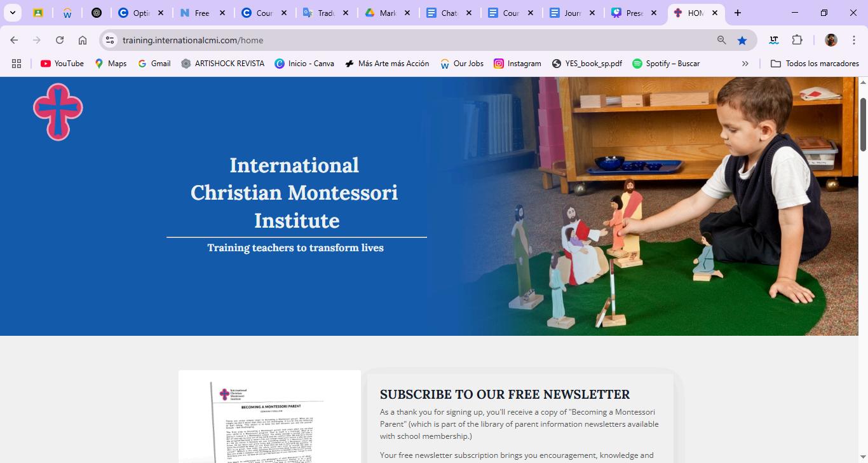
Task: Close the "Prese" tab
Action: pyautogui.click(x=654, y=13)
